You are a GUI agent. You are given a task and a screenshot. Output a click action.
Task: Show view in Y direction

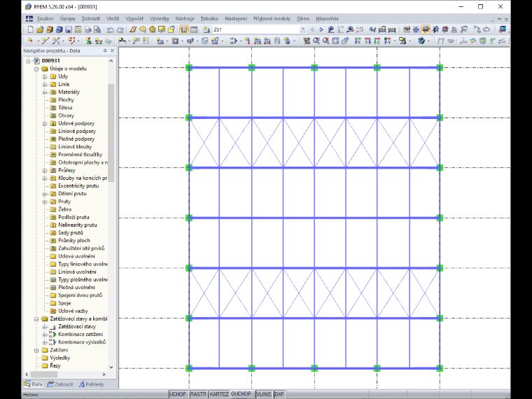click(367, 41)
